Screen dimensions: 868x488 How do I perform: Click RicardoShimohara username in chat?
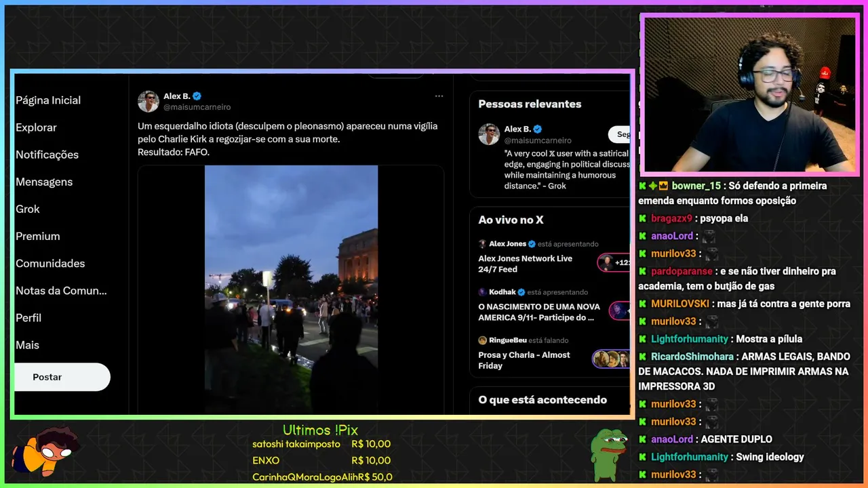(692, 357)
